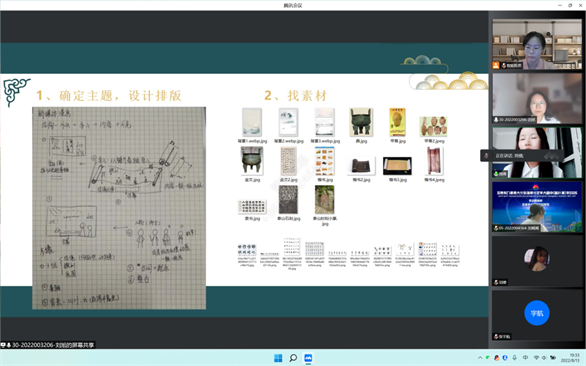Click the blue clock shield tray icon
The height and width of the screenshot is (366, 586).
coord(505,358)
